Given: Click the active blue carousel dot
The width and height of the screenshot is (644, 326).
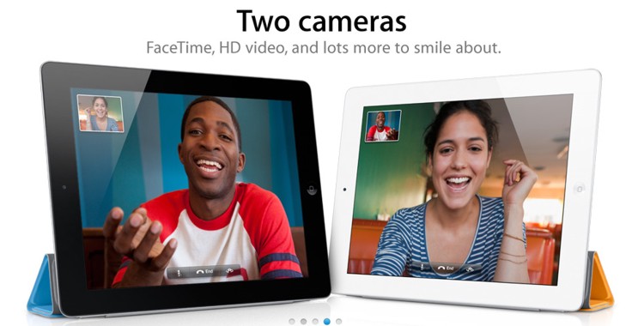Looking at the screenshot, I should pyautogui.click(x=327, y=321).
